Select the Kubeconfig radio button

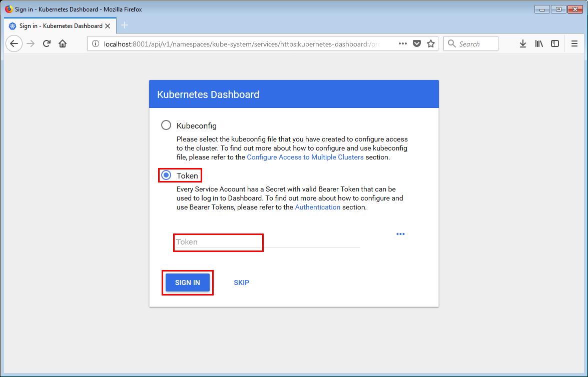(166, 125)
